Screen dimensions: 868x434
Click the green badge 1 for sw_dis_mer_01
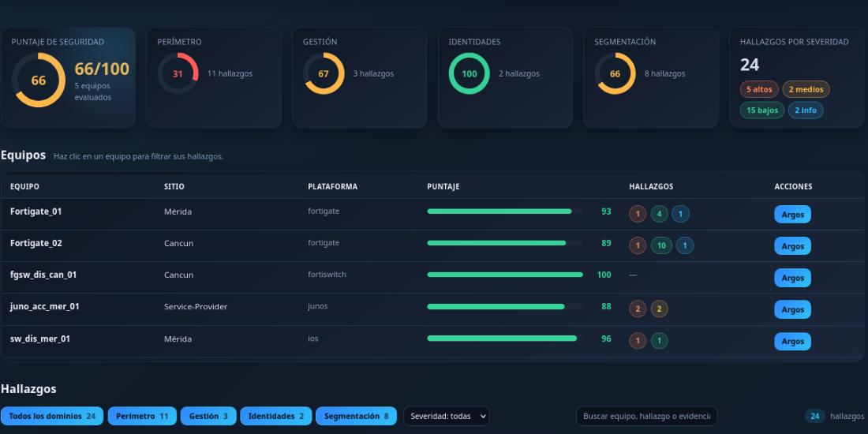659,341
